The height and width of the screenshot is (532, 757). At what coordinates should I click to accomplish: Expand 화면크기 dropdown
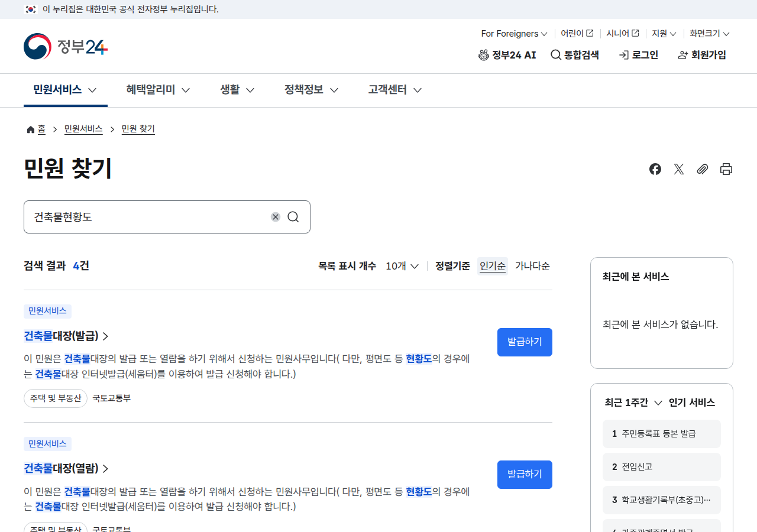[x=710, y=34]
